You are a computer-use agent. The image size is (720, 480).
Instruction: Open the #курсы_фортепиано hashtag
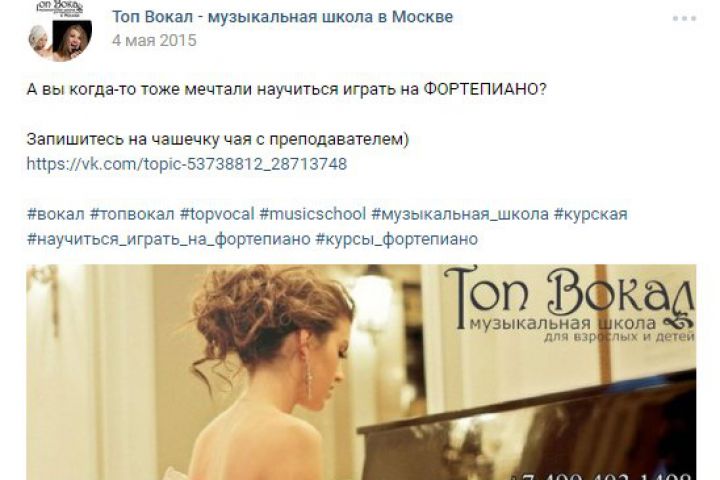click(397, 239)
